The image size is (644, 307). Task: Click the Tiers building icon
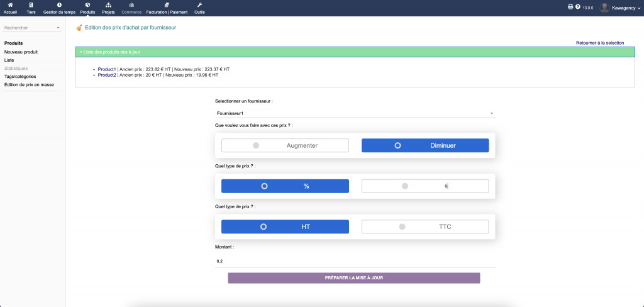[31, 5]
